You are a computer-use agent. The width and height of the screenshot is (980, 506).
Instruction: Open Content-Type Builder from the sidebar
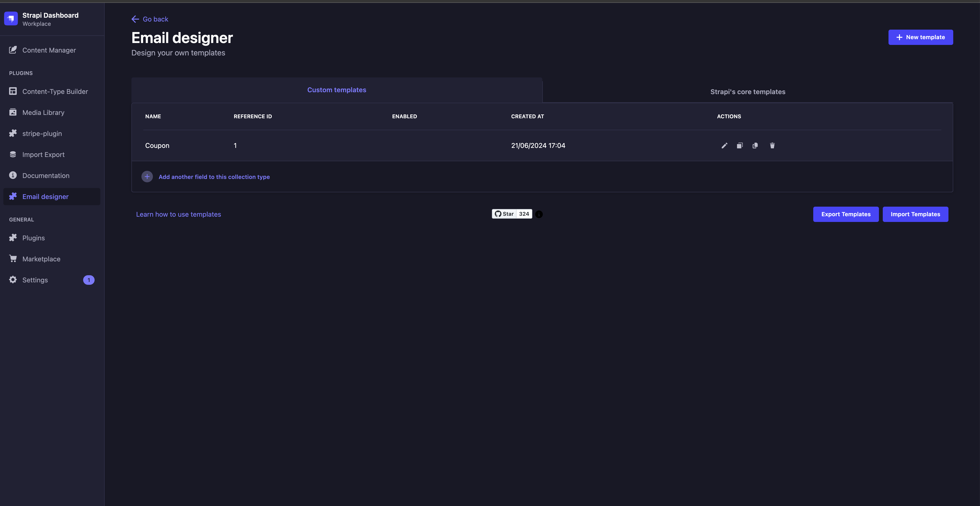tap(55, 91)
